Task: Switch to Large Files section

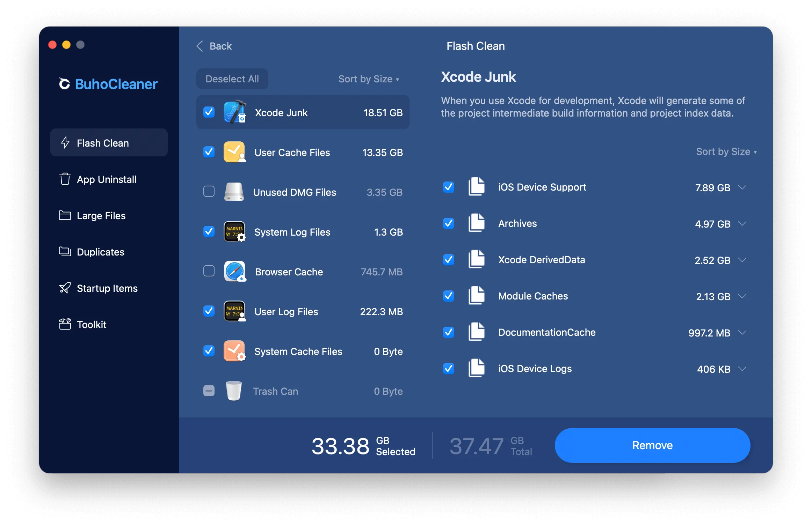Action: pyautogui.click(x=101, y=216)
